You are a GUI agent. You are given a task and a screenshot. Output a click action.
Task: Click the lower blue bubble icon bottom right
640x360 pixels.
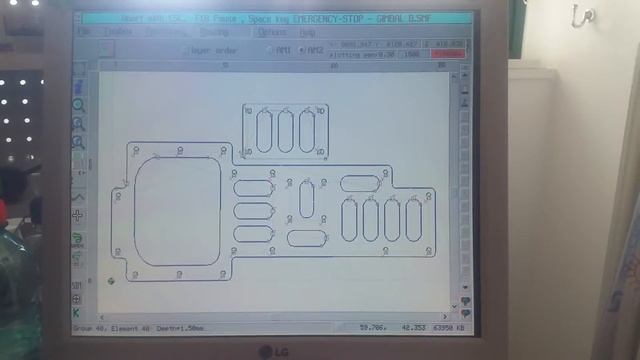pyautogui.click(x=465, y=313)
